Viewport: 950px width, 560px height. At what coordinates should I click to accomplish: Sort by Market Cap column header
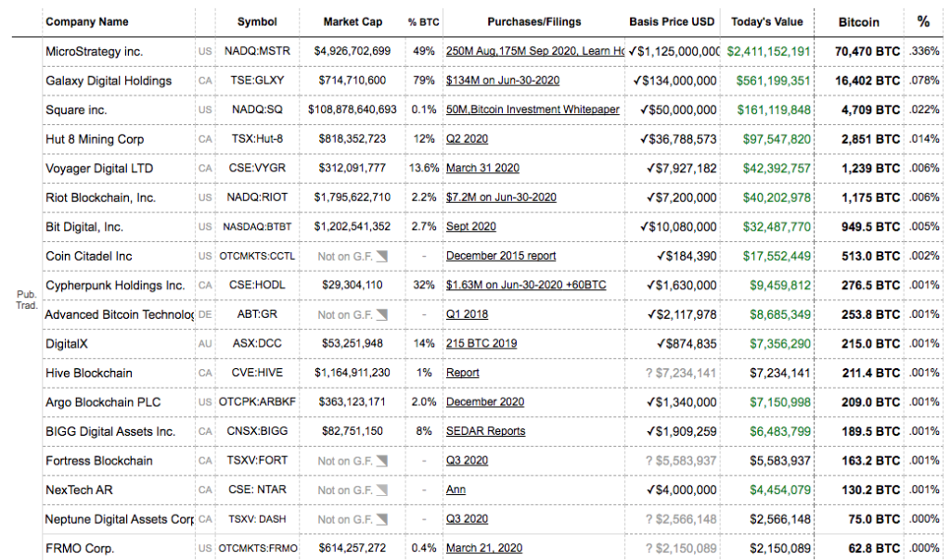coord(354,21)
